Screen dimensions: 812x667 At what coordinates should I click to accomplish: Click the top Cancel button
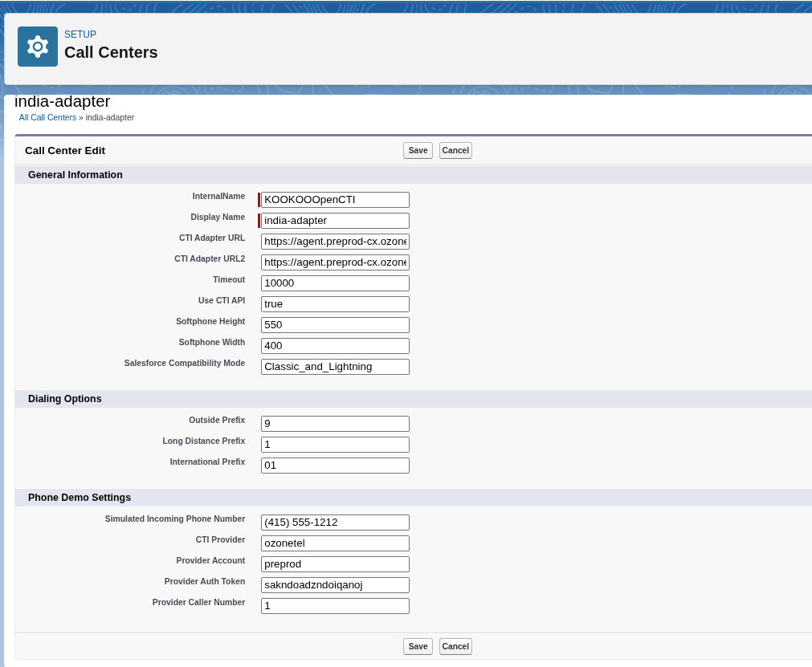pos(455,151)
